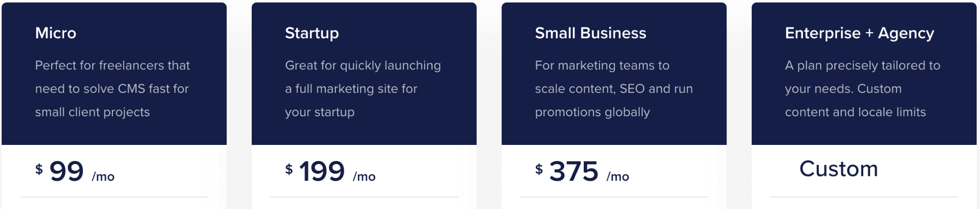Click the dollar sign beside 375
The height and width of the screenshot is (209, 980).
coord(539,169)
